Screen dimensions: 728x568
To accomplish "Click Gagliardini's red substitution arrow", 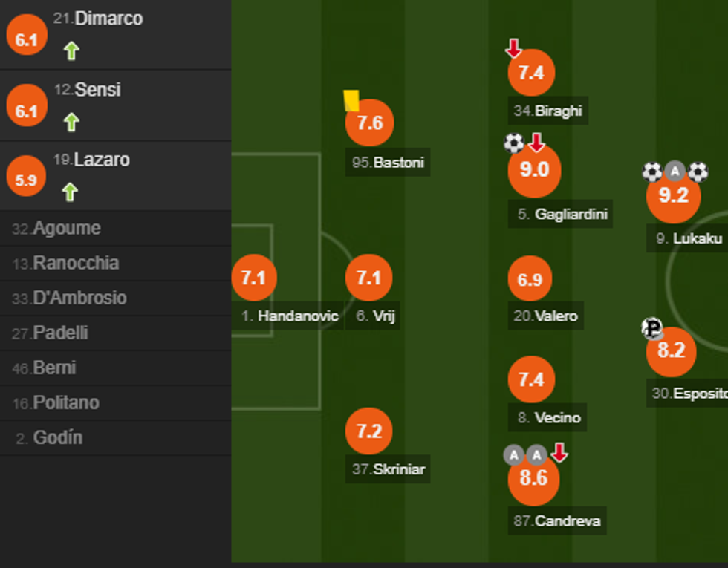I will coord(536,142).
